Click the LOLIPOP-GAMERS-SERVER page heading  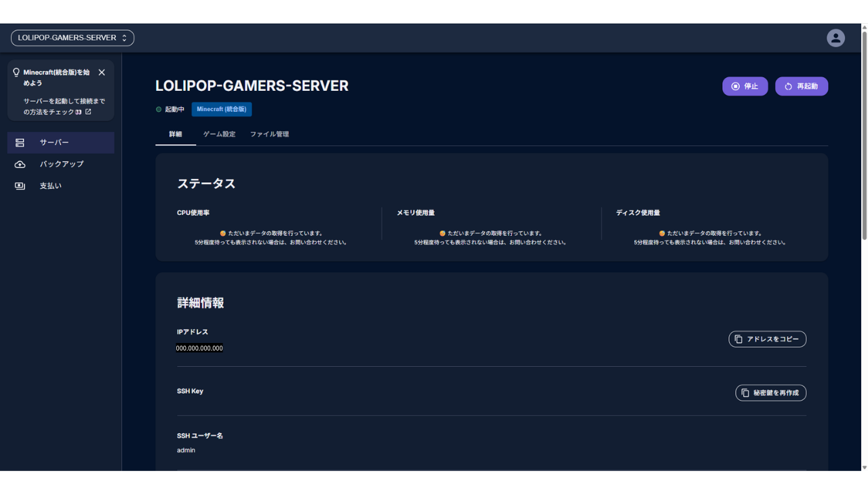(x=252, y=86)
